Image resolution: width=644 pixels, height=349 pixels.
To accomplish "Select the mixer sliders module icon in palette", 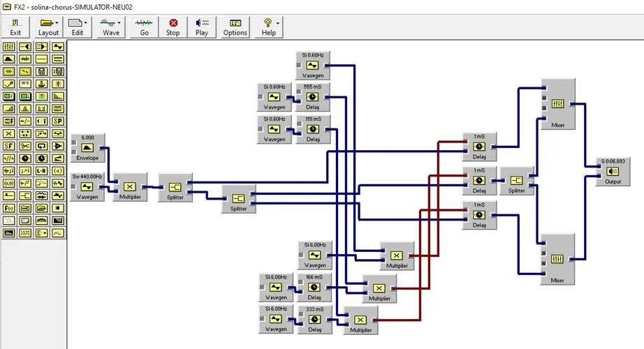I will point(8,47).
